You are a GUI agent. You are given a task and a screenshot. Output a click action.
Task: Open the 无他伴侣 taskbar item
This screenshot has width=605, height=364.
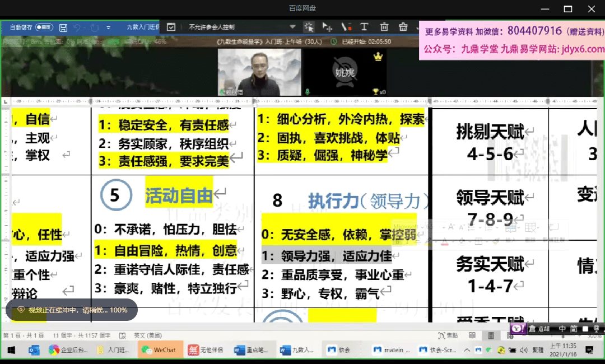(207, 350)
